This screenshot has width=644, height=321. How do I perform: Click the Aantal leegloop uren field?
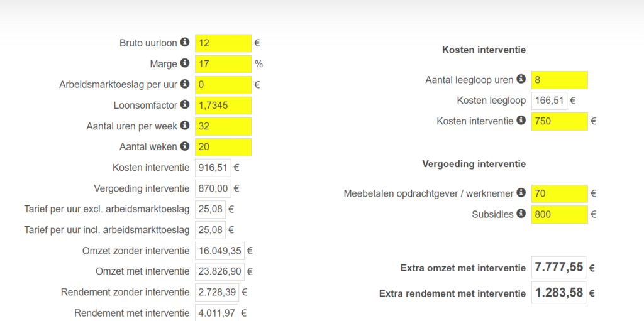(559, 80)
